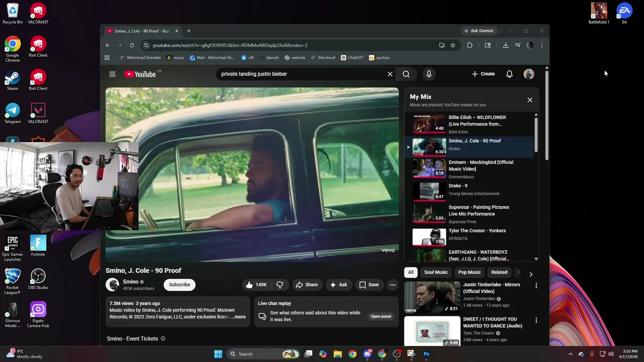
Task: Open YouTube notifications bell
Action: 509,74
